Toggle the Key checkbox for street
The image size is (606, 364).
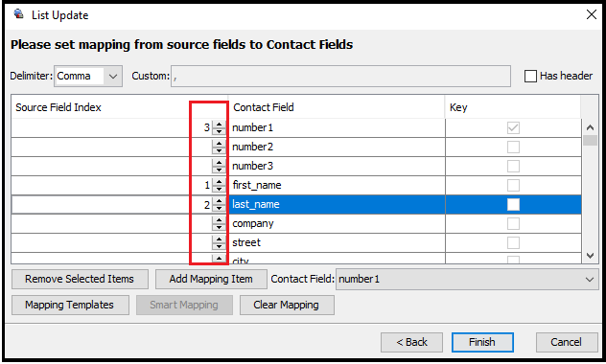513,242
